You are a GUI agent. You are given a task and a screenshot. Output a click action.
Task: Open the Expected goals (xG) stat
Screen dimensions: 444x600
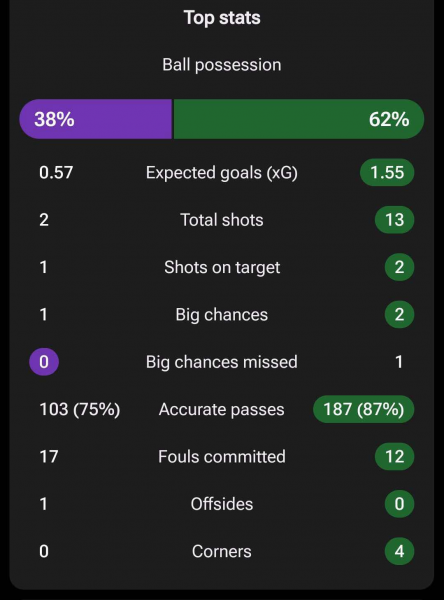pos(222,173)
